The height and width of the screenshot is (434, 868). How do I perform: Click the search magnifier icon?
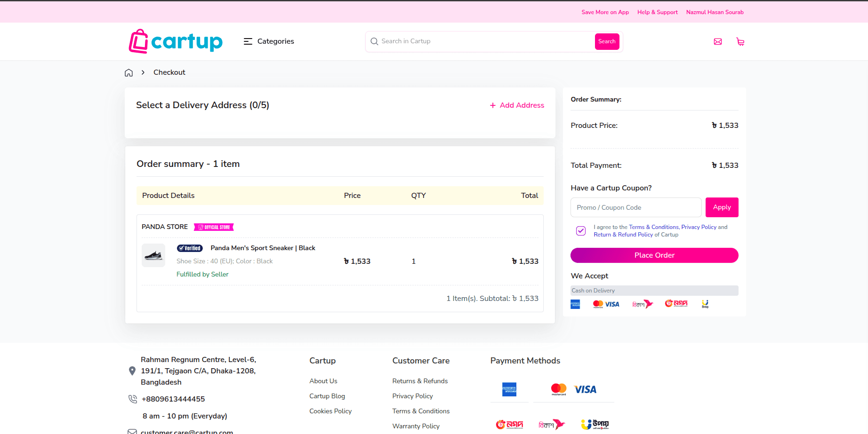click(x=374, y=41)
